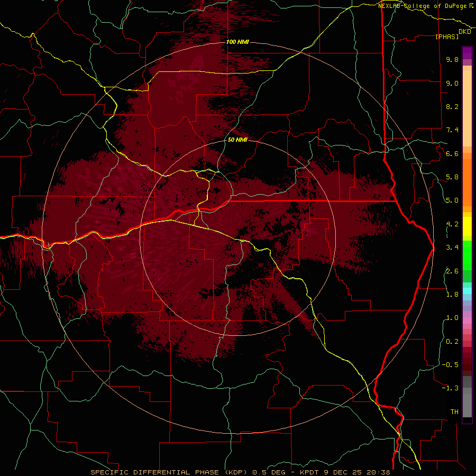Select the pink color bar segment

[x=467, y=321]
